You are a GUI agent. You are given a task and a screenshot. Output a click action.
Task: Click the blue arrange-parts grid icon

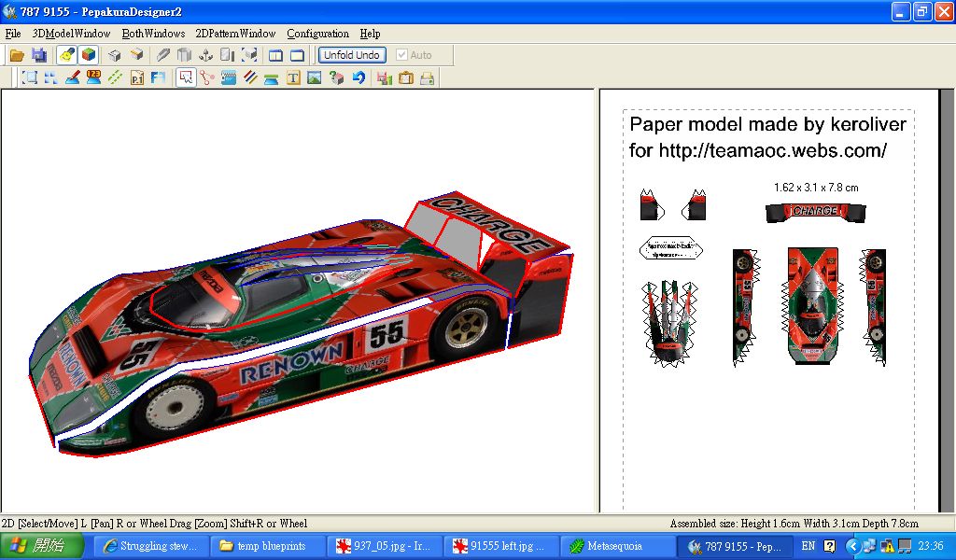50,78
